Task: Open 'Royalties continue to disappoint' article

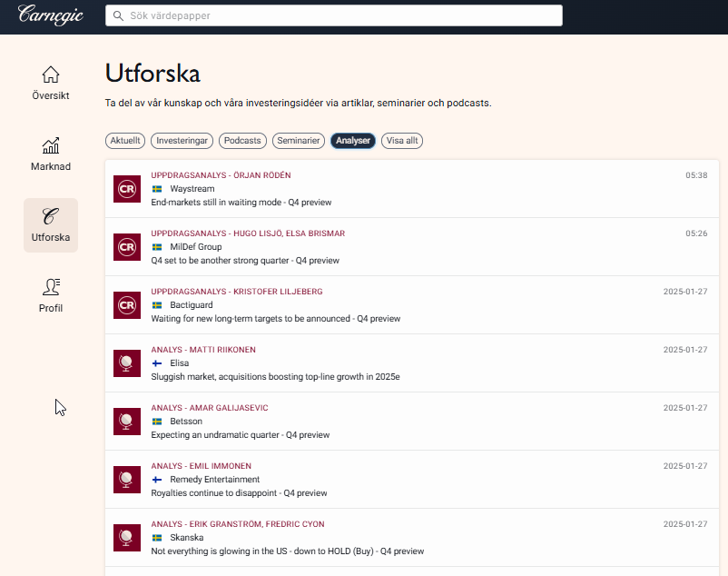Action: 239,492
